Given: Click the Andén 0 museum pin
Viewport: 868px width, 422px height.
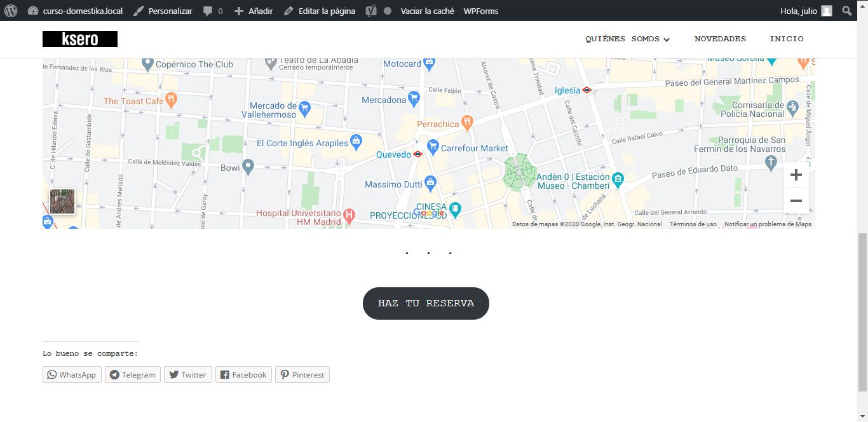Looking at the screenshot, I should tap(618, 180).
